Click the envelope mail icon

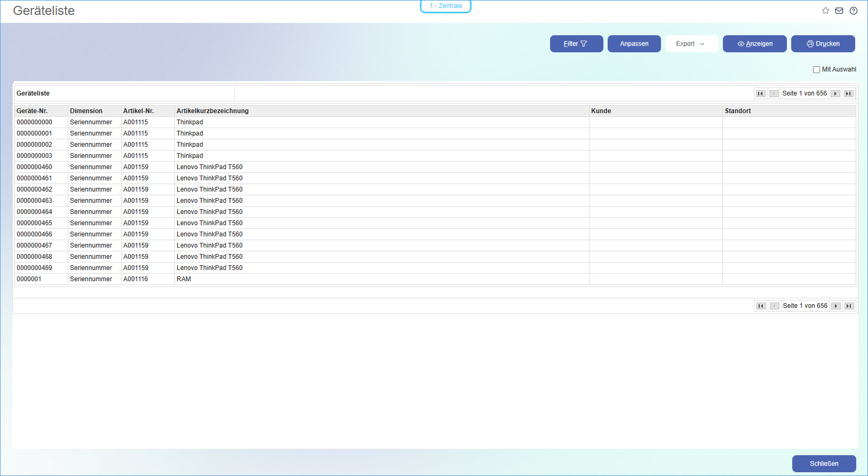[839, 11]
